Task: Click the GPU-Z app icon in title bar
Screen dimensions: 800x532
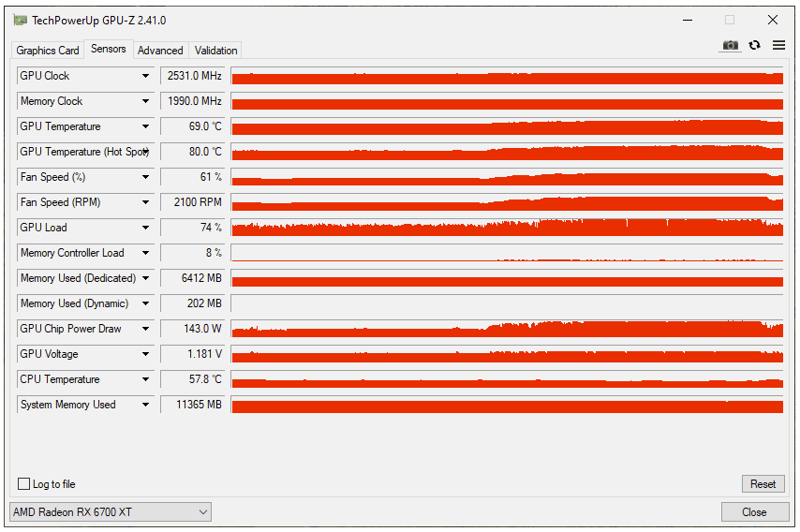Action: [21, 21]
